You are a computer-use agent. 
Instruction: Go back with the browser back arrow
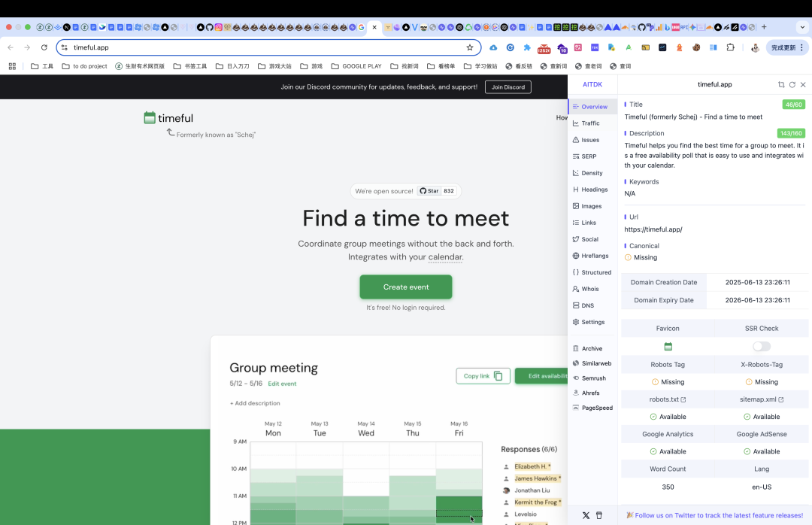coord(11,47)
